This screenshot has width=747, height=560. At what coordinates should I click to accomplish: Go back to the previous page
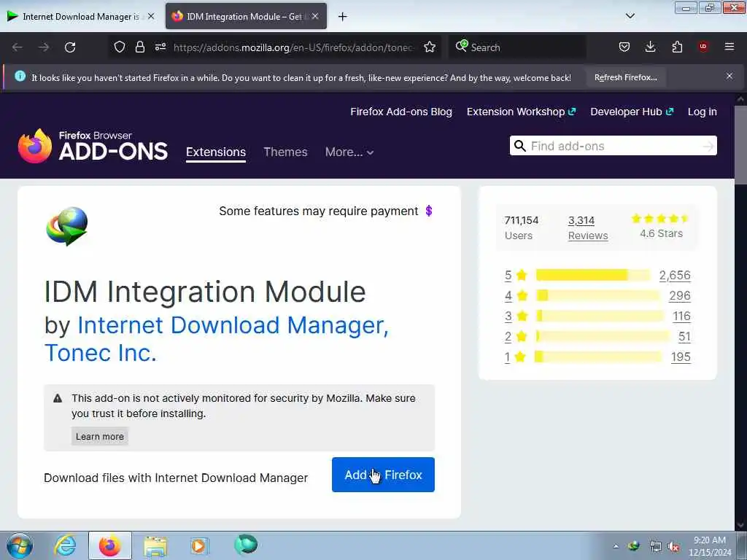(x=18, y=47)
